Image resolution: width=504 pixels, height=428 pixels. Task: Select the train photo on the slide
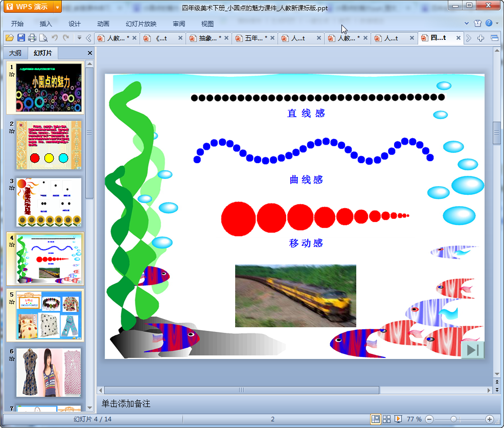(295, 296)
